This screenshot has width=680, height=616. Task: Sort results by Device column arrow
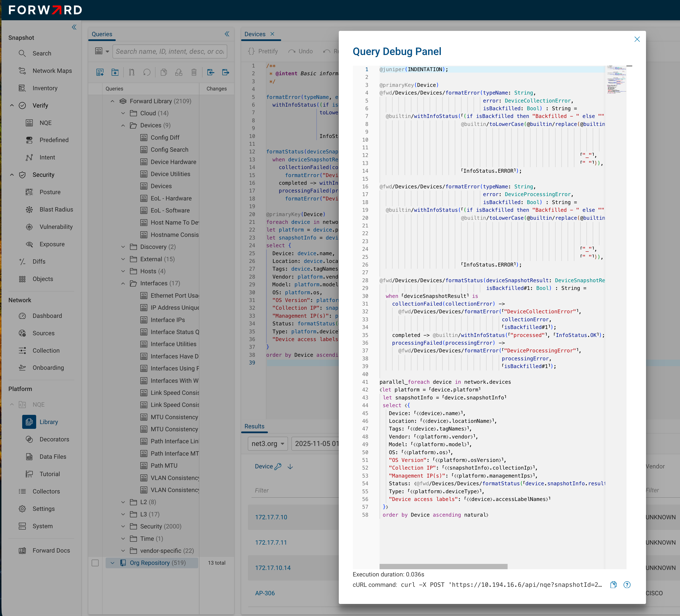coord(290,466)
